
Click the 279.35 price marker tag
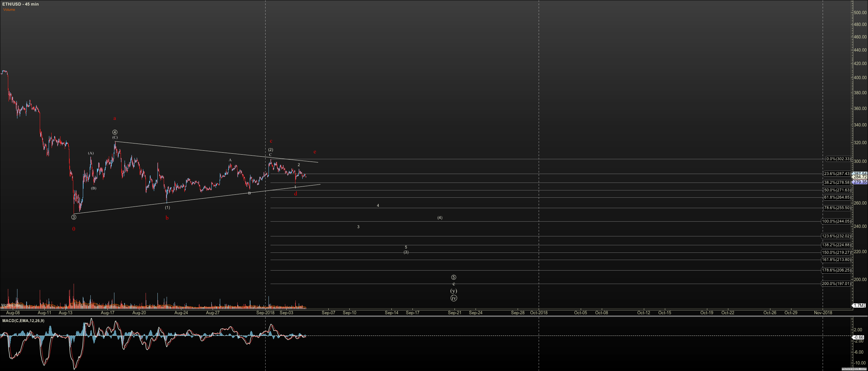point(860,182)
